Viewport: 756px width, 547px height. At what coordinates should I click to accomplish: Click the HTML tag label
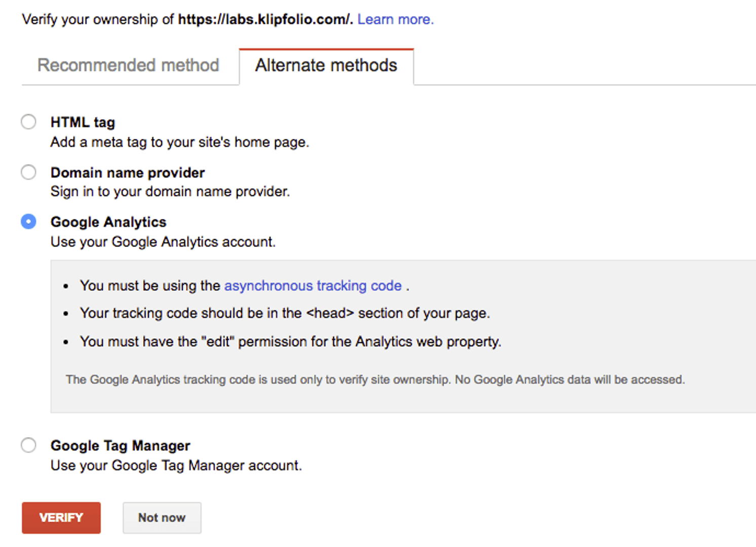click(83, 122)
